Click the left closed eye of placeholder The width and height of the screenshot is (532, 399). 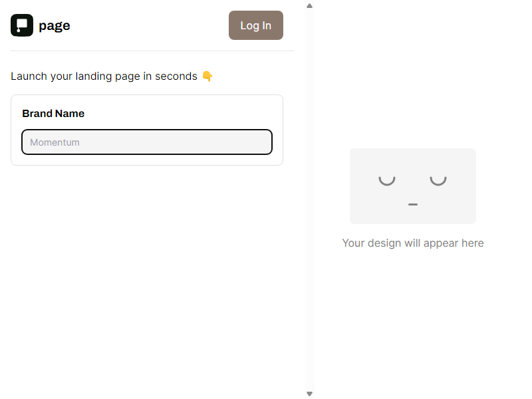(387, 180)
